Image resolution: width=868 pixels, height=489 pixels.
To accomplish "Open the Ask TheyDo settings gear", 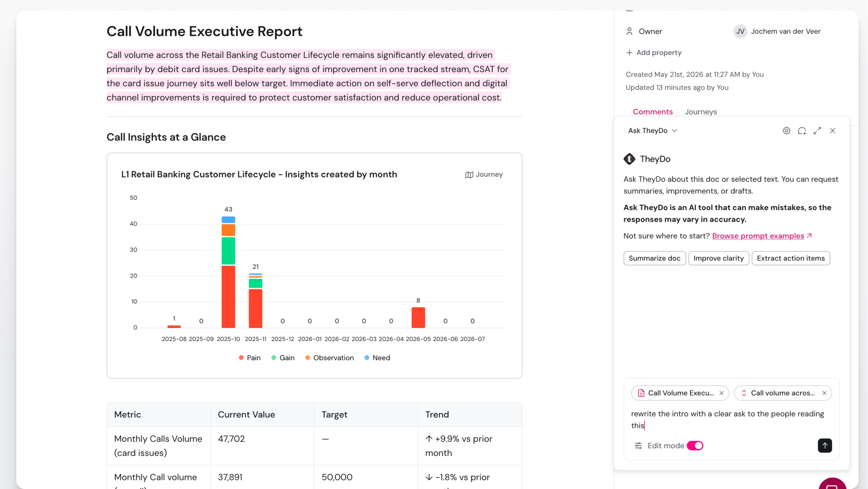I will tap(786, 131).
